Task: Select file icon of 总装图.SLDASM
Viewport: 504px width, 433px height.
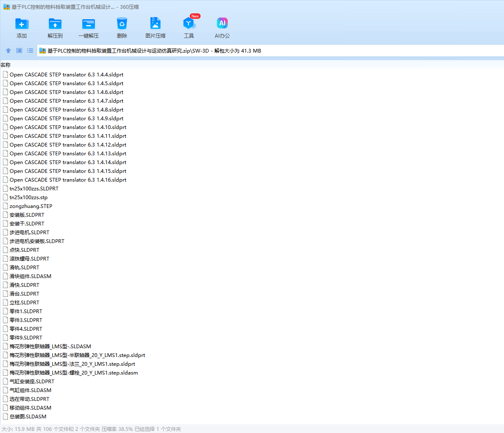Action: pyautogui.click(x=5, y=416)
